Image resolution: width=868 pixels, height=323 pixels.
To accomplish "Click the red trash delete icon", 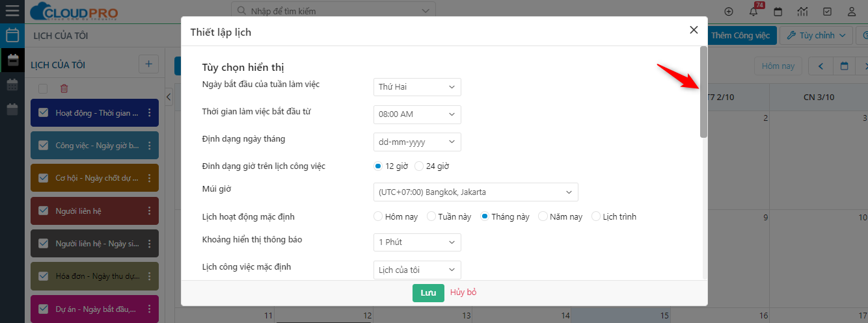I will pyautogui.click(x=64, y=88).
